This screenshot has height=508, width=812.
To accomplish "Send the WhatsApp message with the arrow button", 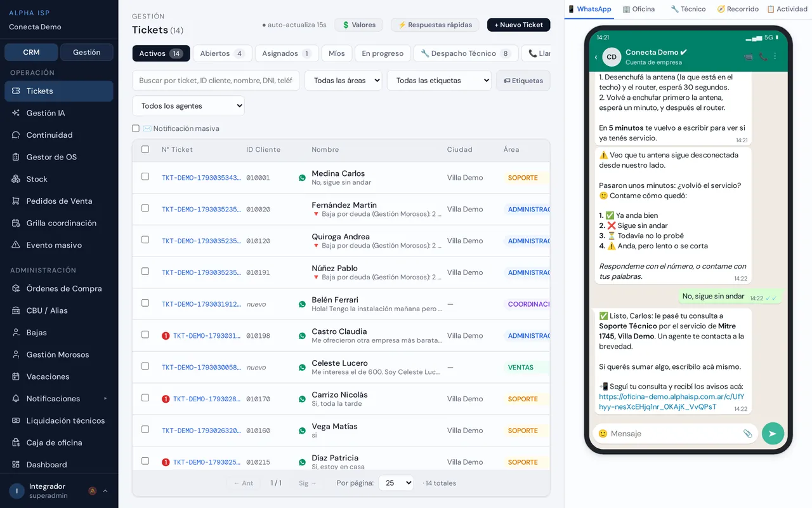I will (773, 434).
